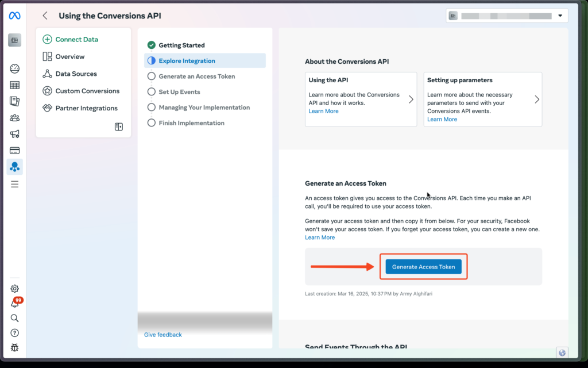Open Custom Conversions menu item
Viewport: 588px width, 368px height.
(x=87, y=91)
